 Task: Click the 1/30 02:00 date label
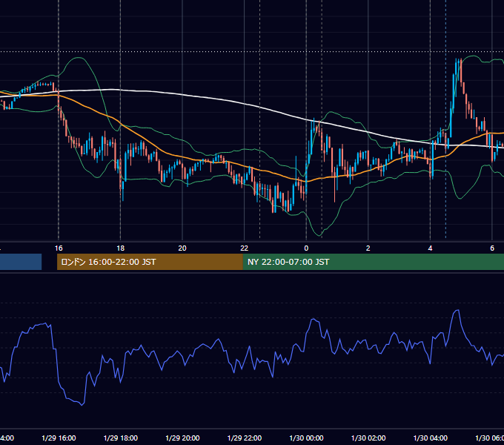click(x=368, y=438)
